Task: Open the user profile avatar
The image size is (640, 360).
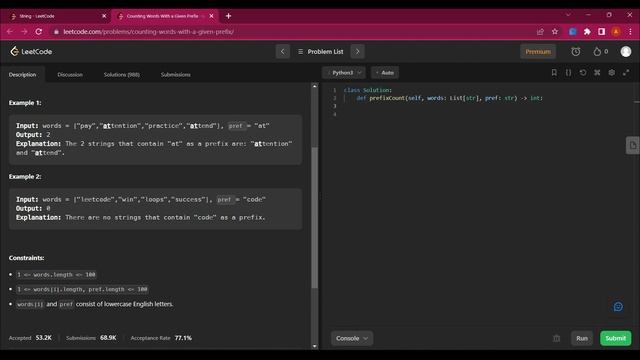Action: click(x=626, y=51)
